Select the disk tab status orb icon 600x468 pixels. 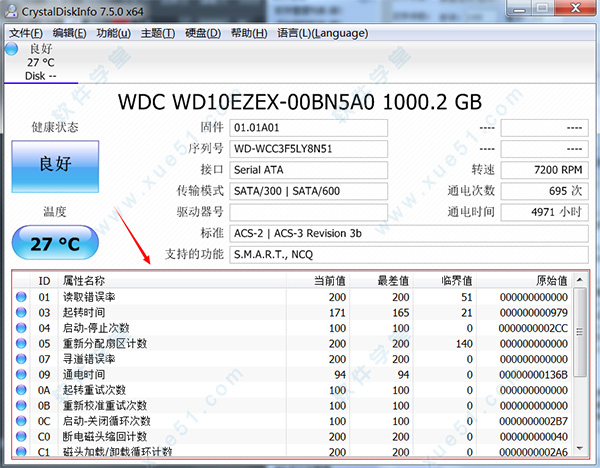pyautogui.click(x=12, y=48)
